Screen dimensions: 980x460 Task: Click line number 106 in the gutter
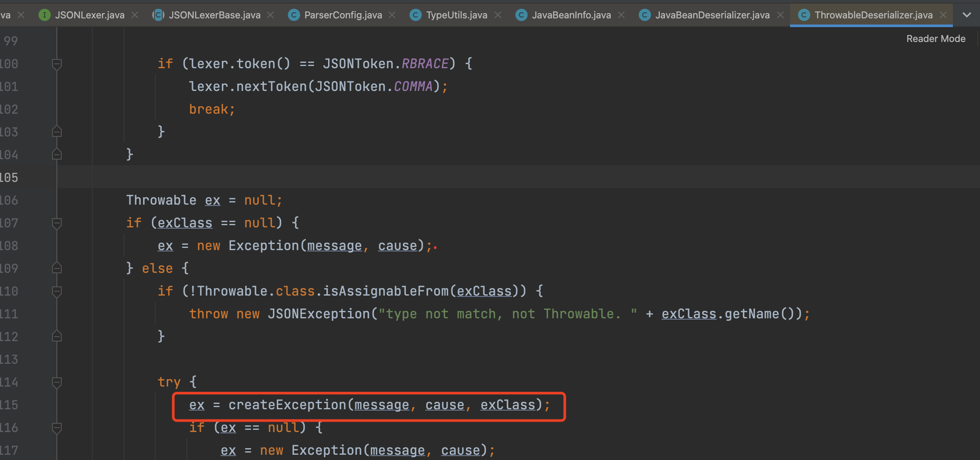(x=10, y=200)
